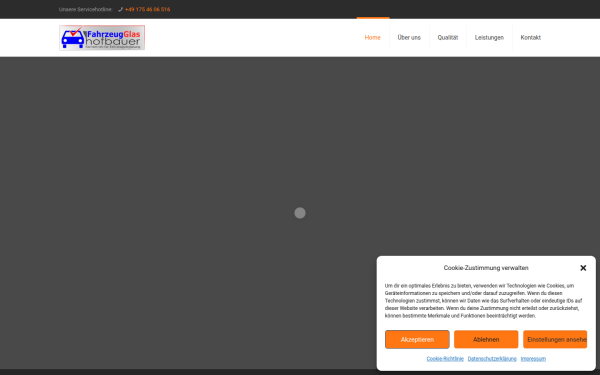Click the phone icon beside the hotline number
Image resolution: width=600 pixels, height=375 pixels.
[x=120, y=9]
